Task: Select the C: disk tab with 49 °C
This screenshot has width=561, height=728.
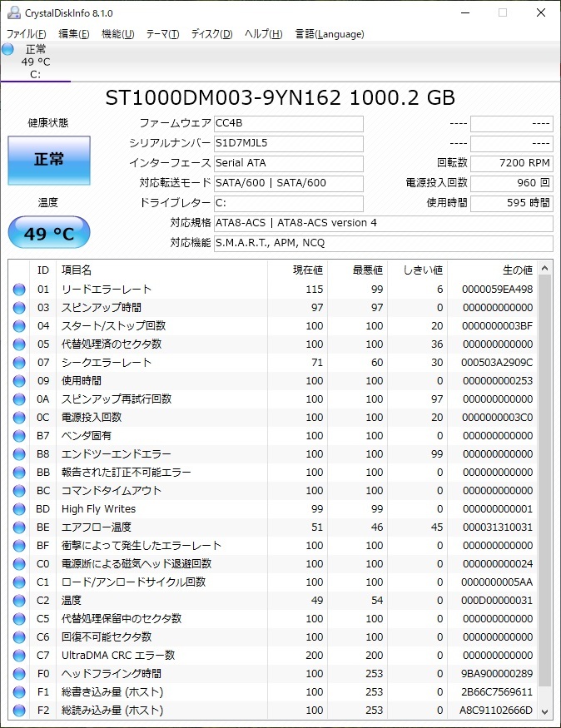Action: tap(35, 62)
